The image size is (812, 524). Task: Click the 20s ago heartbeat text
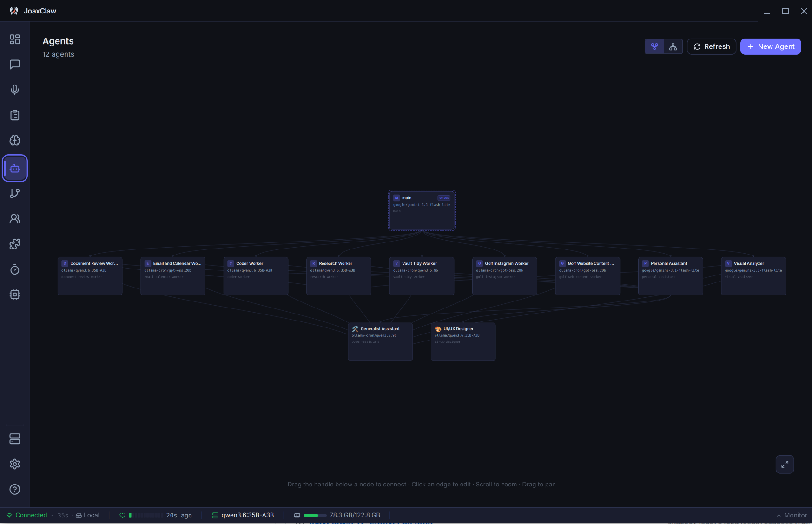click(x=179, y=515)
